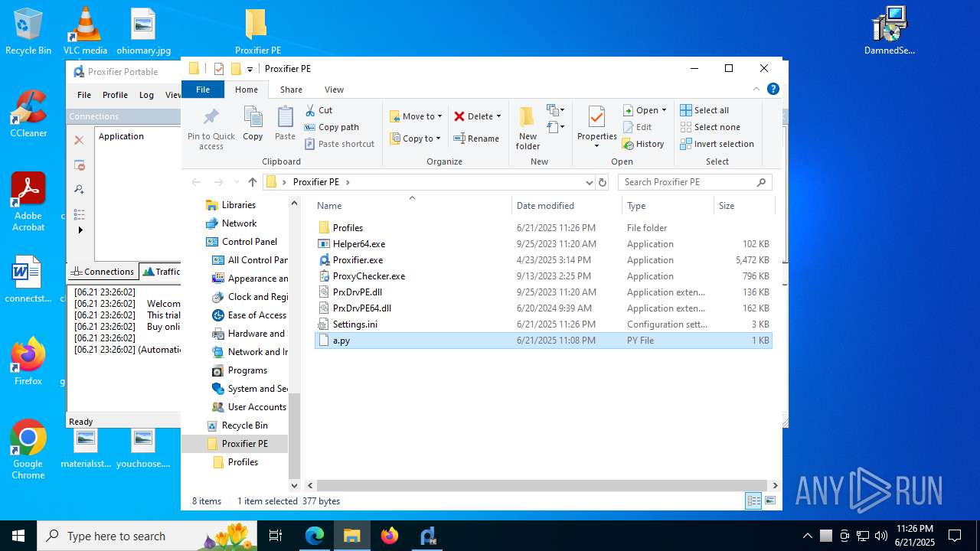Image resolution: width=980 pixels, height=551 pixels.
Task: Open the File ribbon tab
Action: (203, 90)
